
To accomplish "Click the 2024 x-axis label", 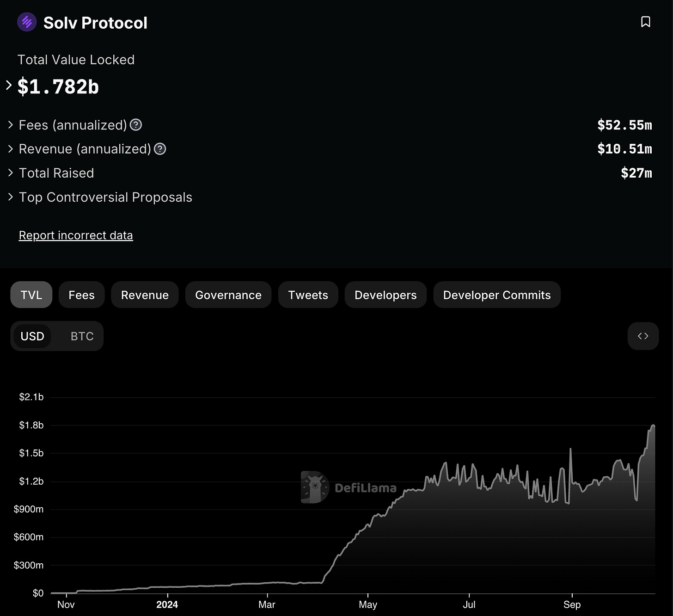I will tap(167, 604).
